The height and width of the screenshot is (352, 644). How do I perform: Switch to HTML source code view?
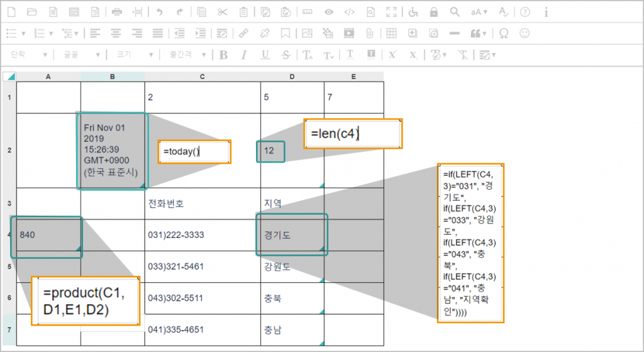(x=350, y=12)
